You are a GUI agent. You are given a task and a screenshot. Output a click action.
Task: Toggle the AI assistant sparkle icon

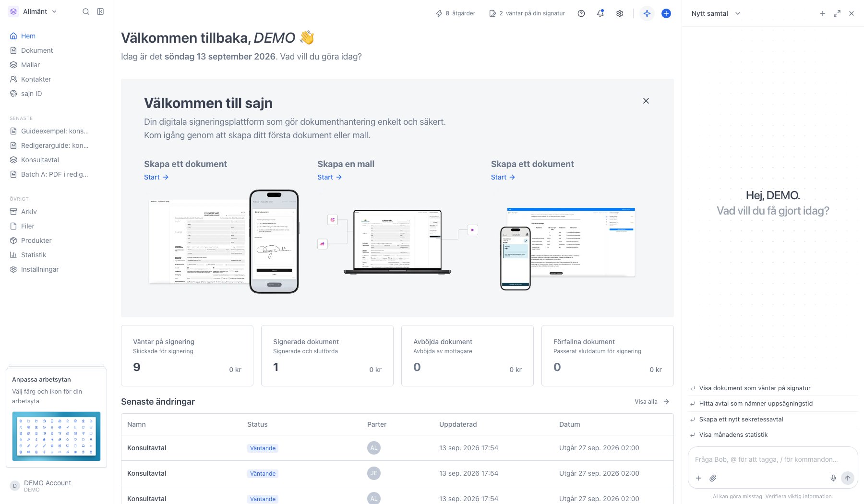[647, 13]
